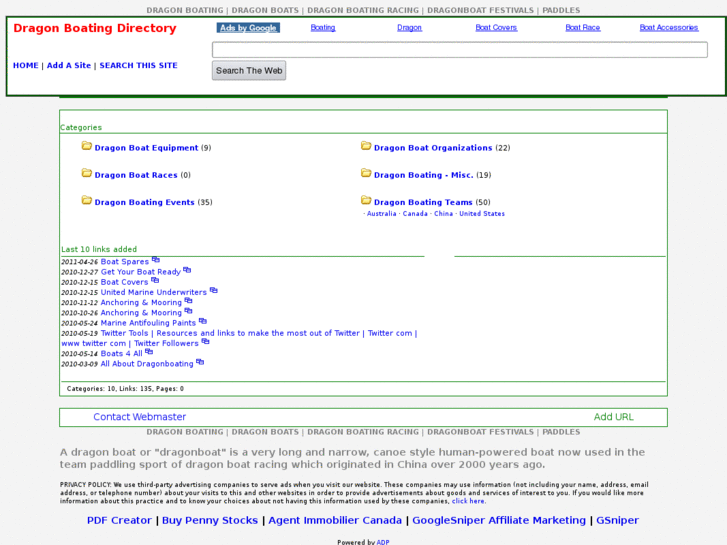Image resolution: width=727 pixels, height=545 pixels.
Task: Open the Get Your Boat Ready link
Action: tap(140, 272)
